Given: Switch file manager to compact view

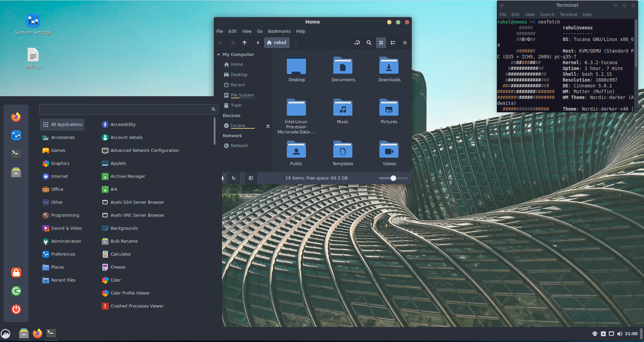Looking at the screenshot, I should point(405,43).
